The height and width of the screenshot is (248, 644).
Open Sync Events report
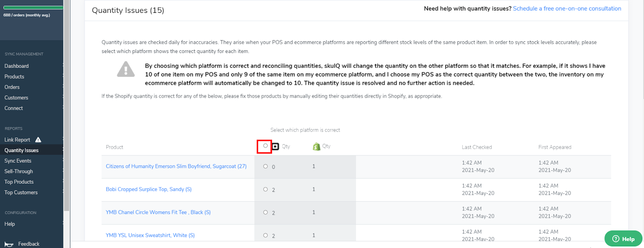pos(18,161)
